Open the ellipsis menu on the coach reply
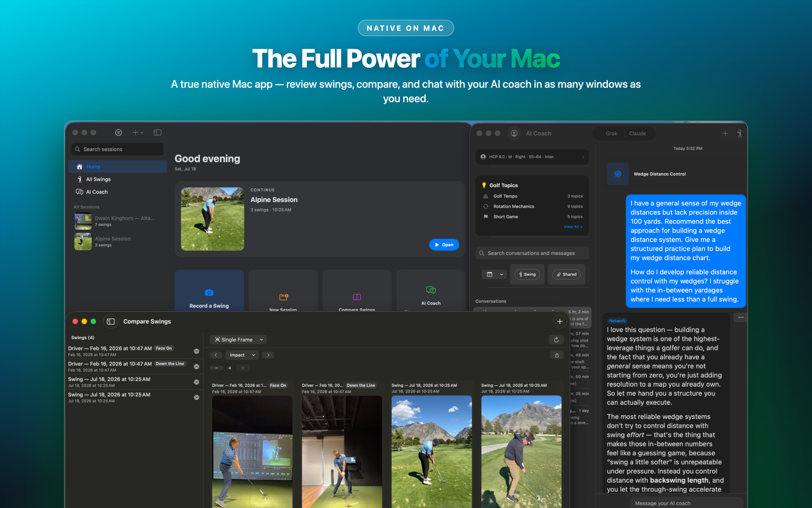 coord(741,317)
